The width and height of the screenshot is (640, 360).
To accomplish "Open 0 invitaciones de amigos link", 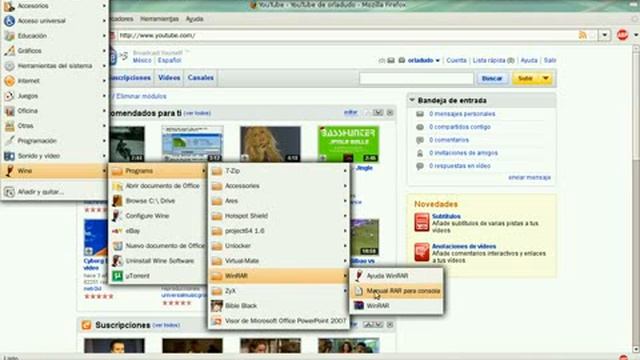I will pyautogui.click(x=463, y=153).
